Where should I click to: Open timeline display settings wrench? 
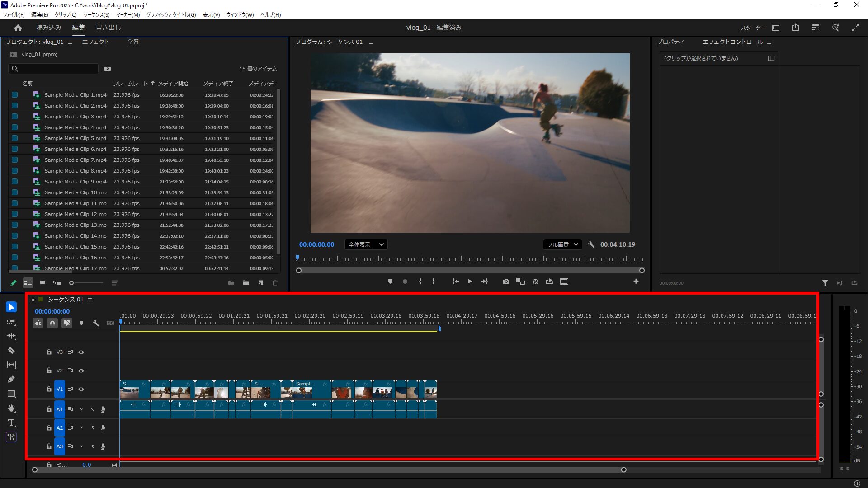coord(96,323)
